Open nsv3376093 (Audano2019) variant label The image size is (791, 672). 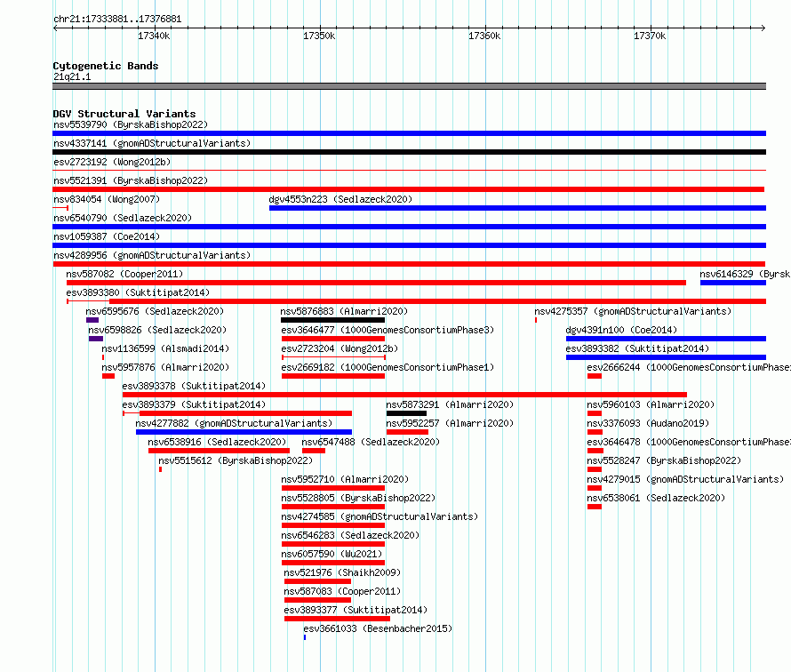pyautogui.click(x=648, y=423)
